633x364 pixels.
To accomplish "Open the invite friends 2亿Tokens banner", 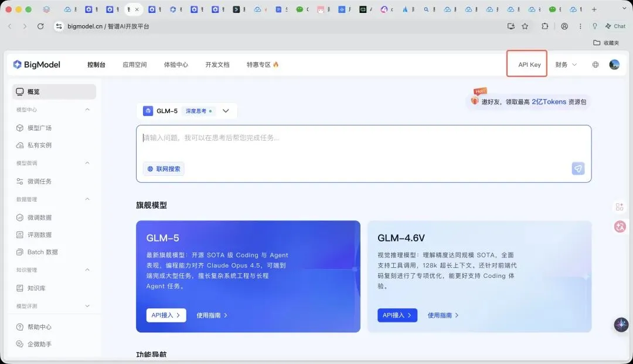I will click(x=529, y=101).
